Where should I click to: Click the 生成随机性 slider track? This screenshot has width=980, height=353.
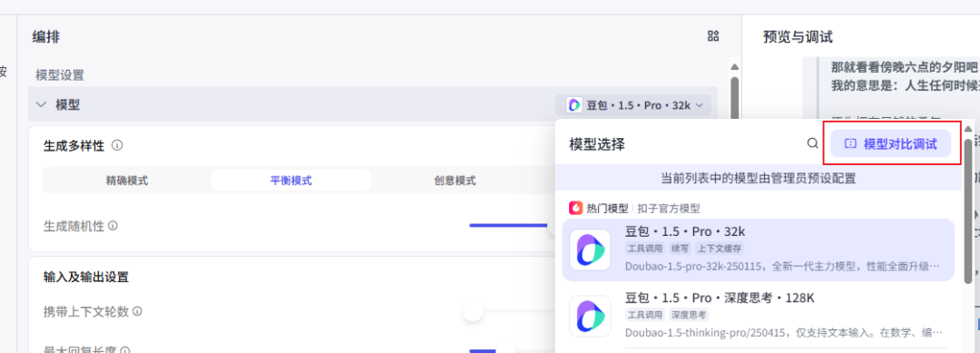click(509, 226)
